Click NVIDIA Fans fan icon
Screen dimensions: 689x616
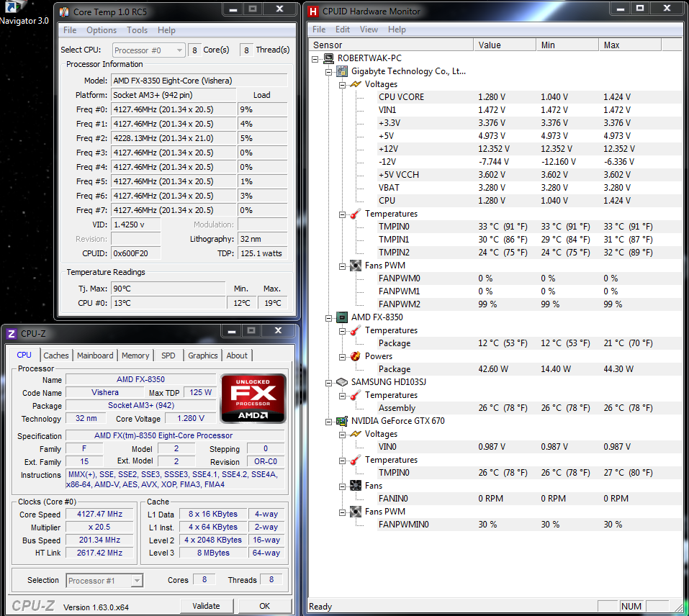click(355, 486)
